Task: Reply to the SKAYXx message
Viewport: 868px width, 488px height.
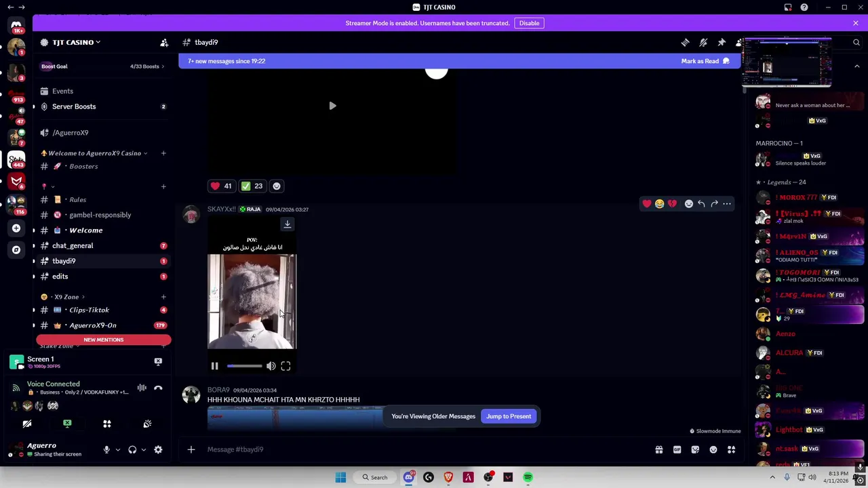Action: [701, 203]
